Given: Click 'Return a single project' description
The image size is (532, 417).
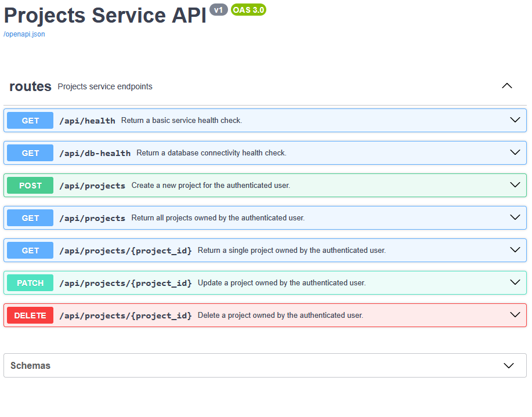Looking at the screenshot, I should tap(292, 251).
